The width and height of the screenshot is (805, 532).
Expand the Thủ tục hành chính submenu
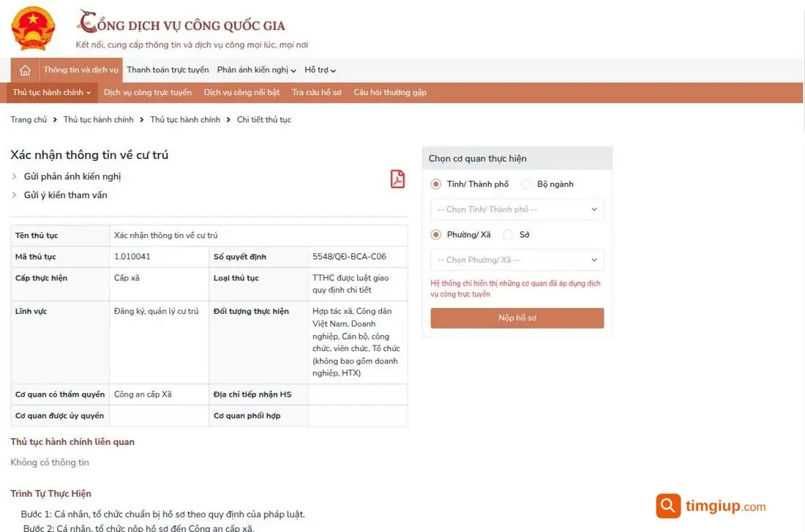(x=51, y=92)
